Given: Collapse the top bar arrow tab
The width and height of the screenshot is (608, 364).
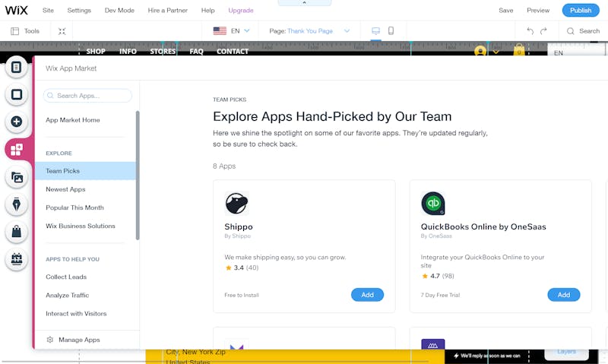Looking at the screenshot, I should pos(305,3).
